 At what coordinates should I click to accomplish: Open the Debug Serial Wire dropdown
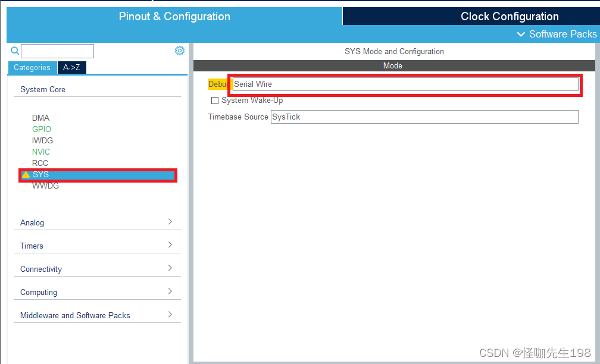405,84
